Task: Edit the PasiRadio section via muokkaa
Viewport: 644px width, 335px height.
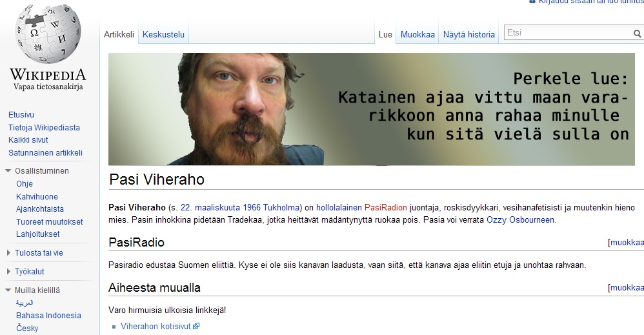Action: tap(627, 243)
